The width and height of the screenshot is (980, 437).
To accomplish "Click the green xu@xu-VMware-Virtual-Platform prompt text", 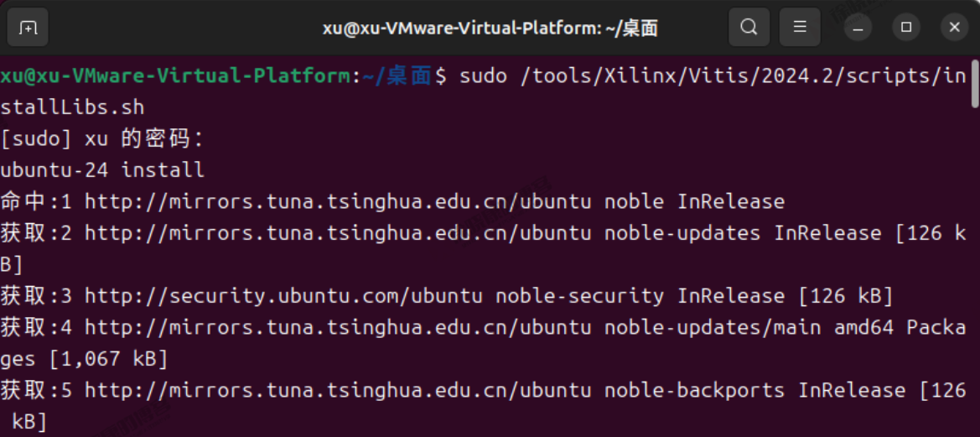I will tap(175, 76).
